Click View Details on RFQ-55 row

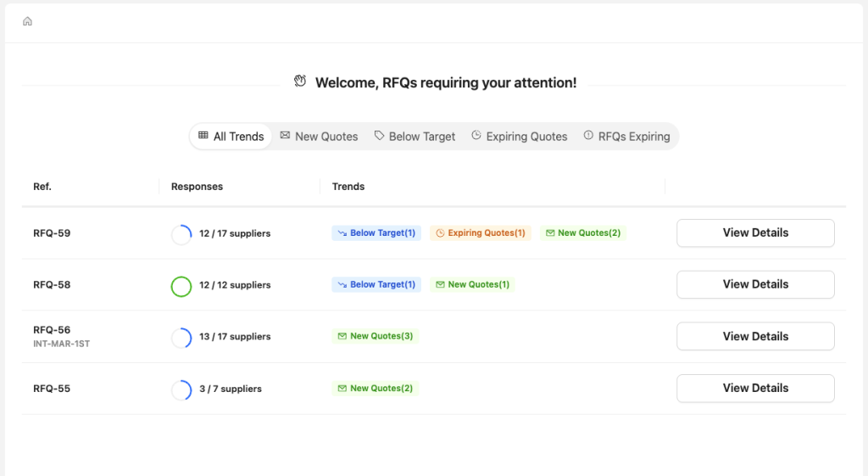(755, 389)
